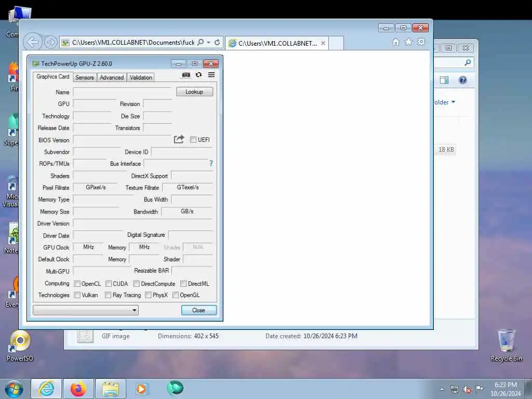The height and width of the screenshot is (399, 532).
Task: Click the GPU-Z refresh icon
Action: coord(199,75)
